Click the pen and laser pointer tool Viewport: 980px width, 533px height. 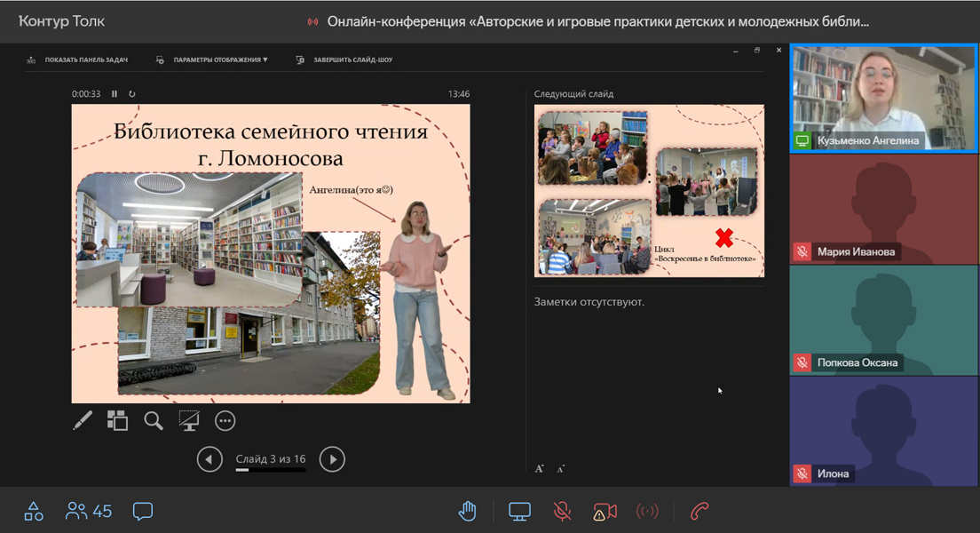(x=83, y=420)
